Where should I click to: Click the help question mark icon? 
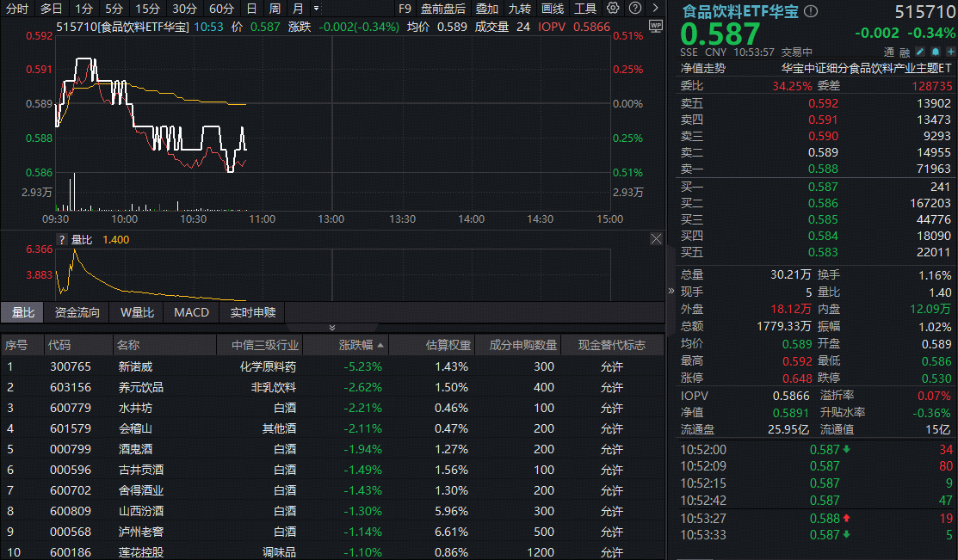coord(633,9)
